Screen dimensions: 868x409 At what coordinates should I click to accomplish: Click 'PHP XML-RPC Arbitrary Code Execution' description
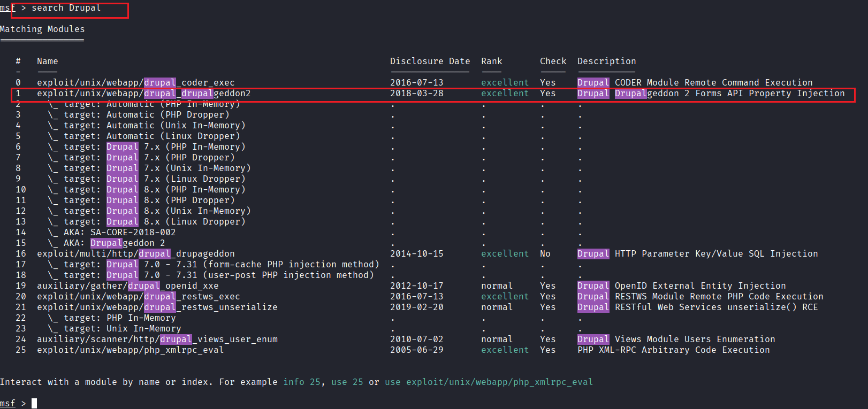coord(673,350)
